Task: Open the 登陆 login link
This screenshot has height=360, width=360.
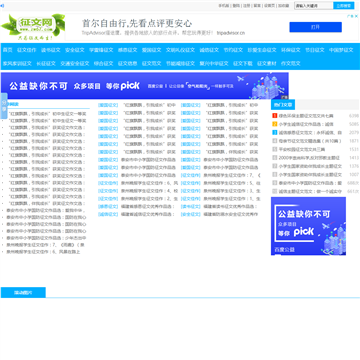Action: point(236,6)
